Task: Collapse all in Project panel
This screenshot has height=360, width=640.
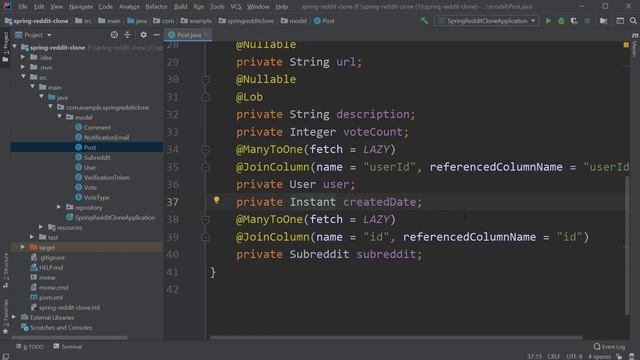Action: 127,35
